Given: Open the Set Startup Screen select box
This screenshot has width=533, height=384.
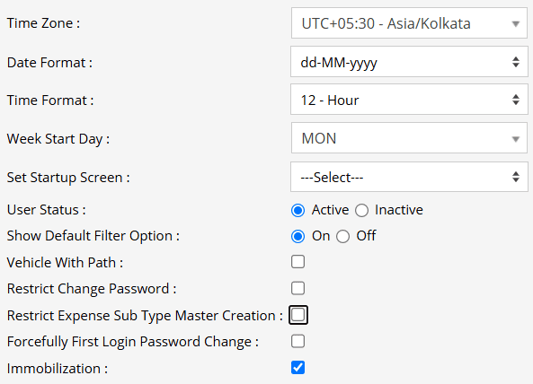Looking at the screenshot, I should tap(409, 177).
